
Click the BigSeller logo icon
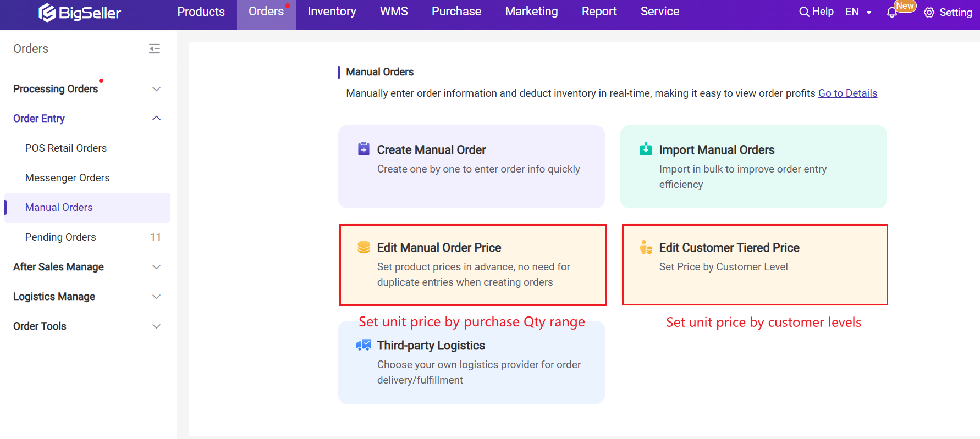click(47, 12)
